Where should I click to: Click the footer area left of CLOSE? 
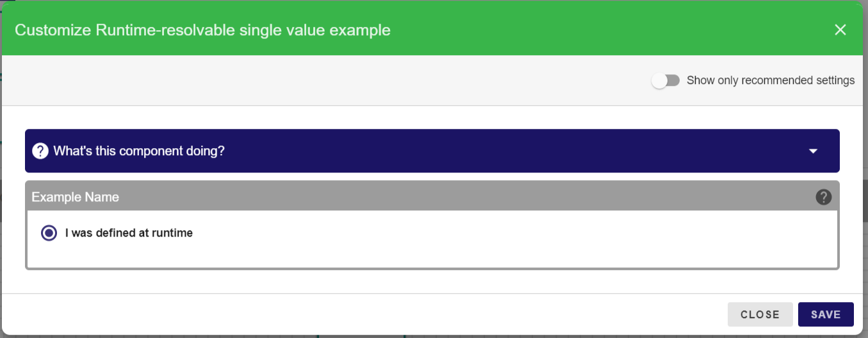(x=384, y=314)
